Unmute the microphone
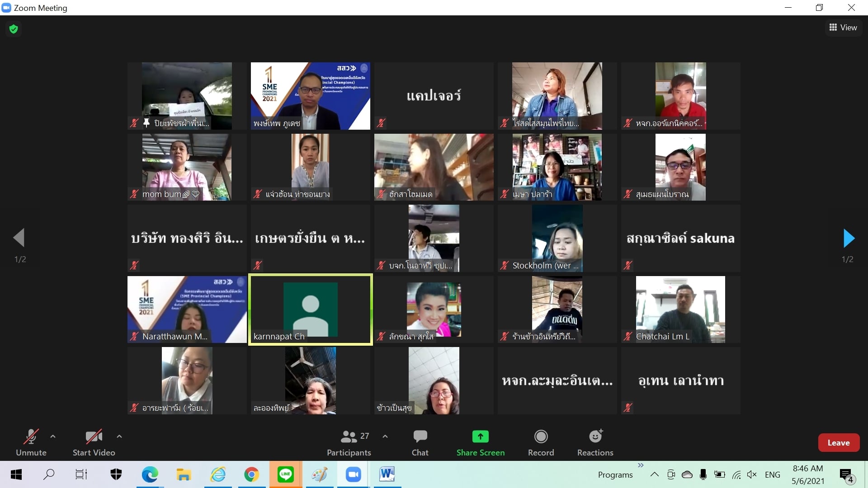 point(31,442)
